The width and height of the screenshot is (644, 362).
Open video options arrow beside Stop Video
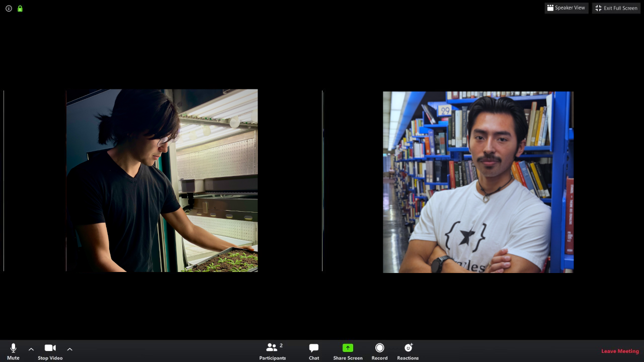pyautogui.click(x=69, y=349)
